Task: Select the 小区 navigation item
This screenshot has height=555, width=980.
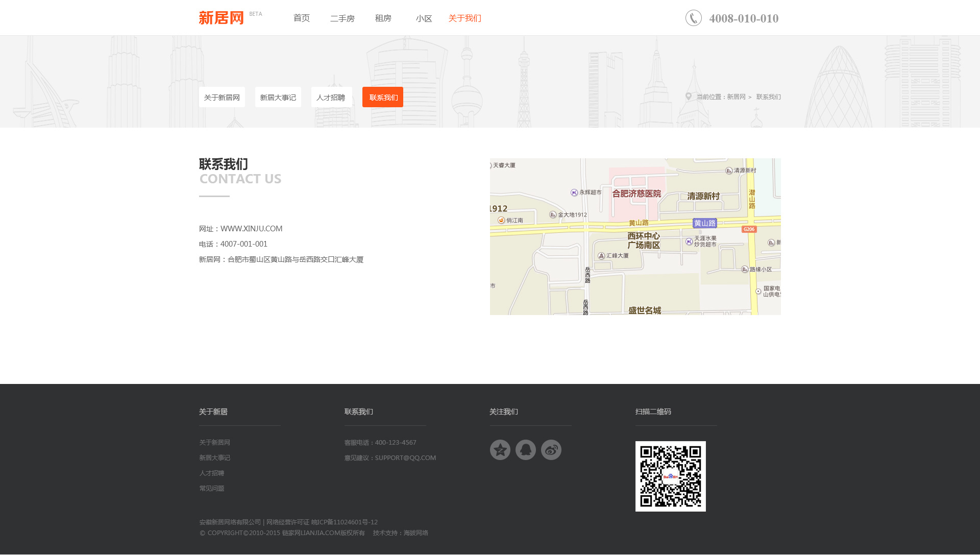Action: coord(424,18)
